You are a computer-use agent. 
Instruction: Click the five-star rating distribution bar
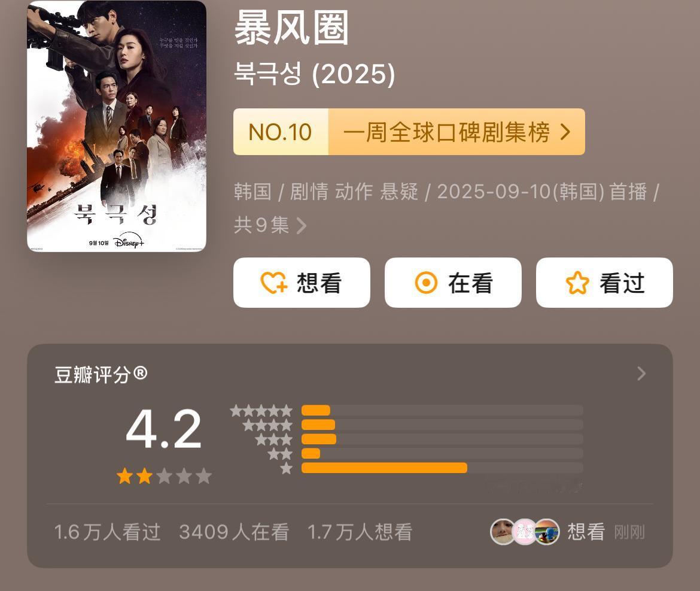(x=442, y=410)
